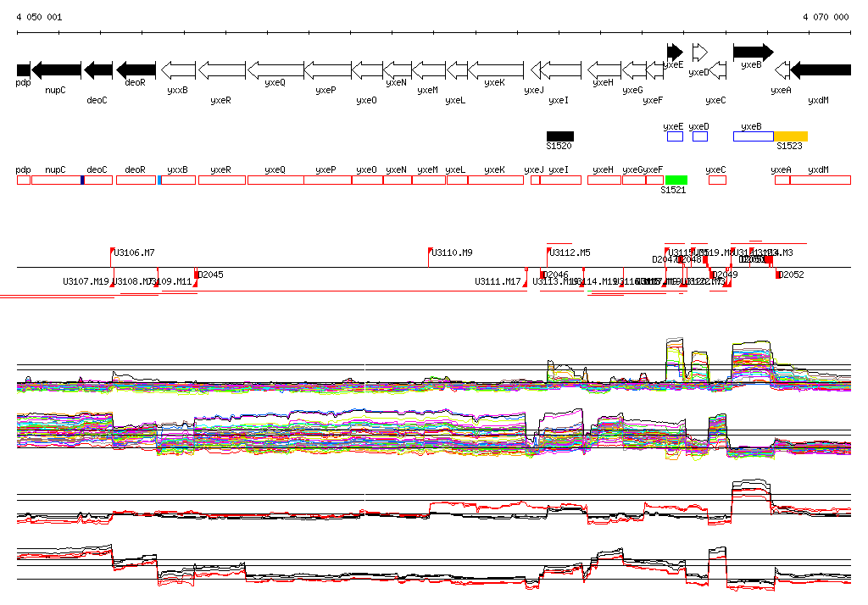868x605 pixels.
Task: Select the small yxeA gene arrow
Action: click(x=782, y=70)
